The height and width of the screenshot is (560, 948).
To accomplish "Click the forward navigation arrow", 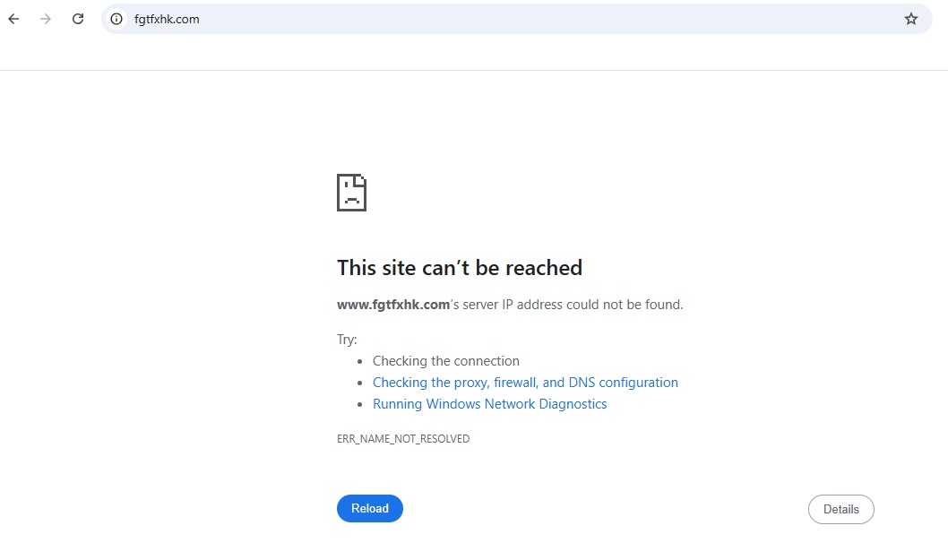I will (x=46, y=19).
